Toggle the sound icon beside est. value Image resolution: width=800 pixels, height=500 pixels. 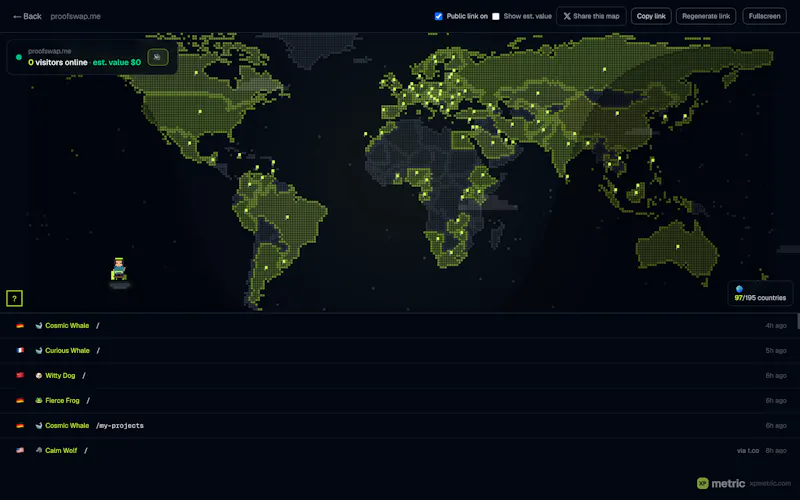(x=158, y=57)
